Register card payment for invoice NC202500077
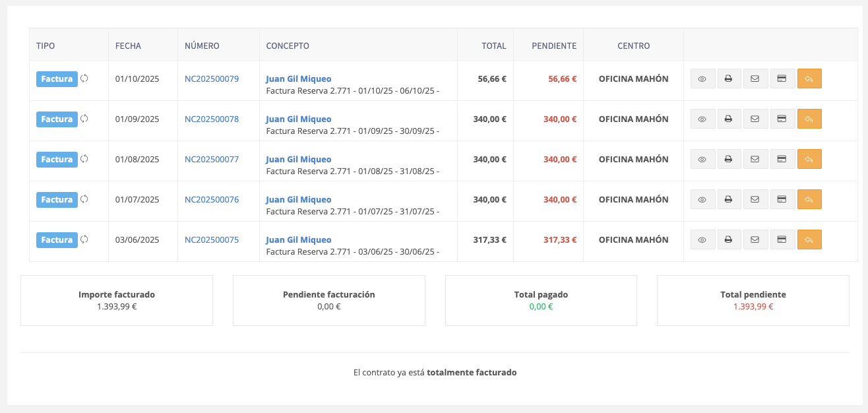Screen dimensions: 868x413 tap(782, 159)
